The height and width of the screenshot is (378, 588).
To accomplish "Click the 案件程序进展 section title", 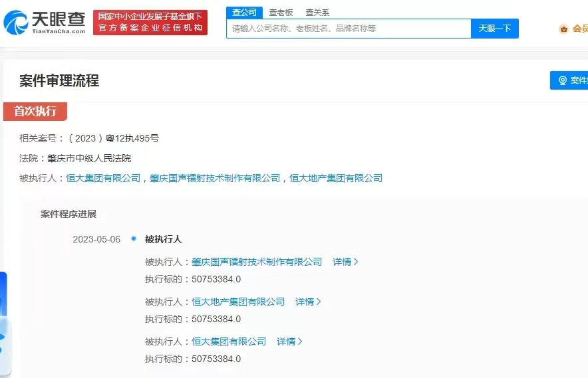I will 69,214.
